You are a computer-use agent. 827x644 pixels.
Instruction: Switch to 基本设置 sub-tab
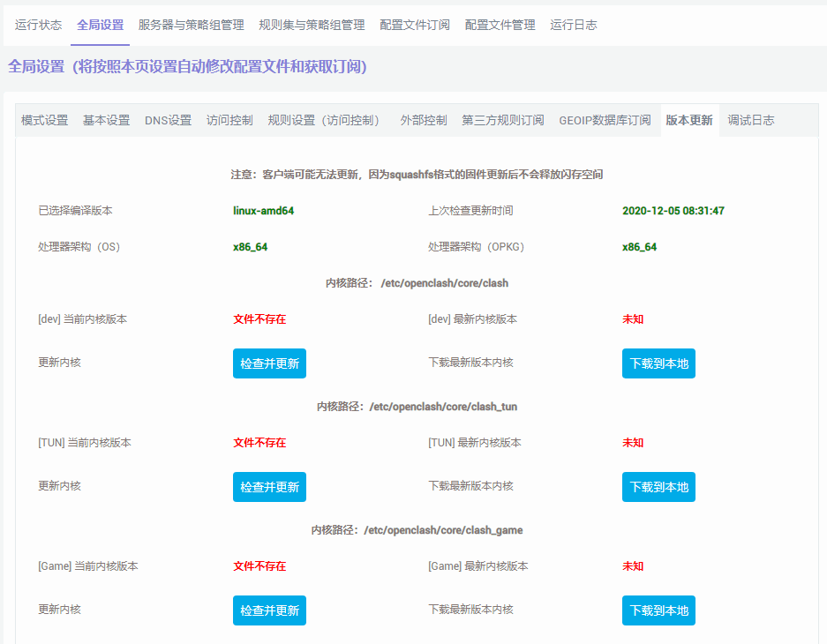(x=106, y=120)
